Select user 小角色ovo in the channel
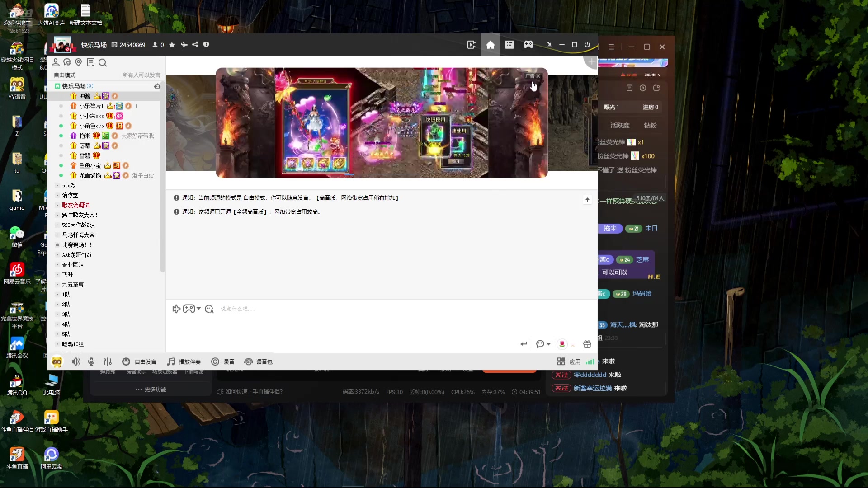This screenshot has height=488, width=868. coord(92,126)
